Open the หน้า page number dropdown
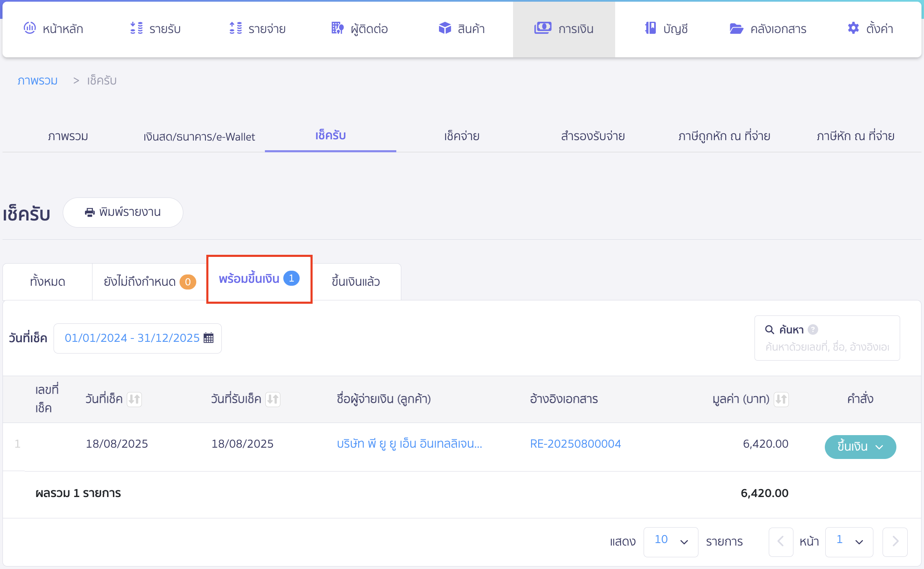Image resolution: width=924 pixels, height=569 pixels. pos(849,542)
